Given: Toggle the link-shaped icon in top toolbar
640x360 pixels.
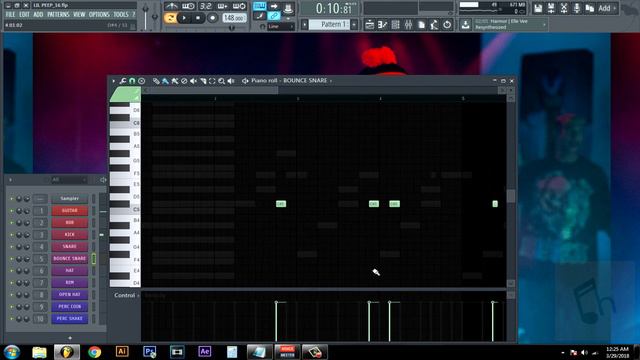Looking at the screenshot, I should coord(274,16).
